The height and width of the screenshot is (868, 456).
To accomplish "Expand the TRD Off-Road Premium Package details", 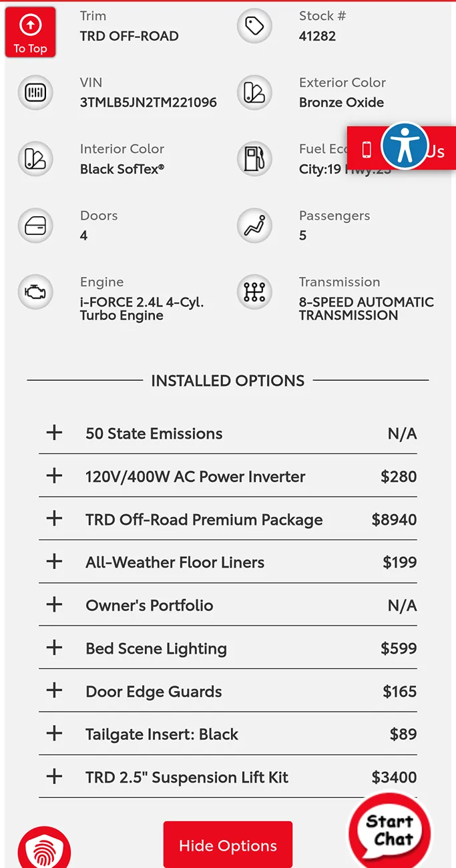I will tap(54, 518).
